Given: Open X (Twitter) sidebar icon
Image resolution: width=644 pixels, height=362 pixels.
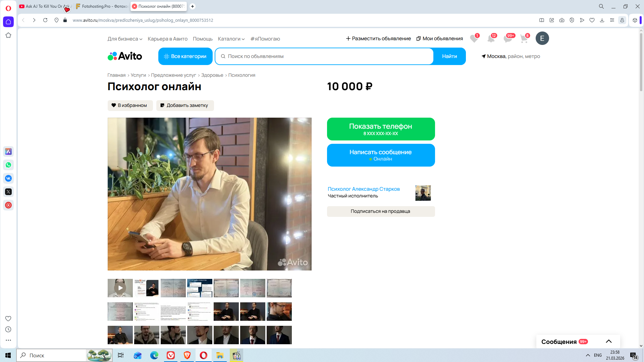Looking at the screenshot, I should pyautogui.click(x=8, y=192).
